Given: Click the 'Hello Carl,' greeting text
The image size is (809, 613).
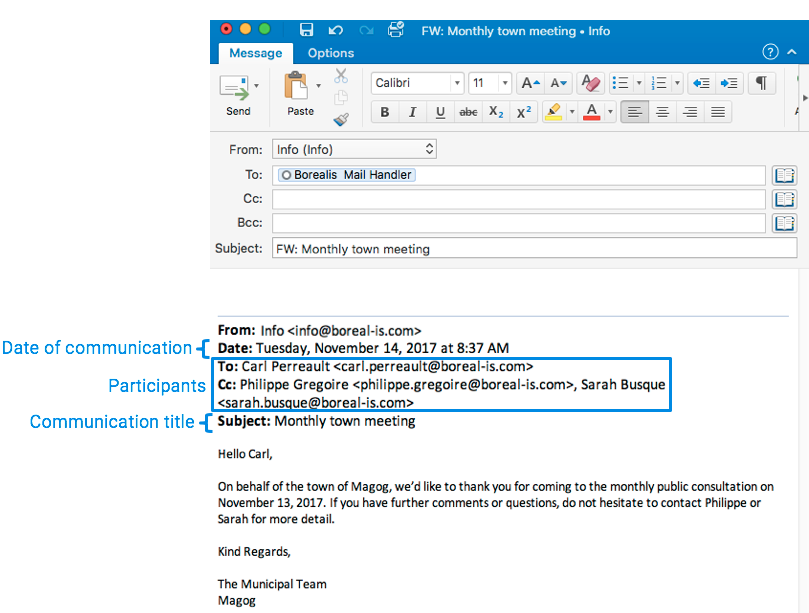Looking at the screenshot, I should click(x=245, y=454).
